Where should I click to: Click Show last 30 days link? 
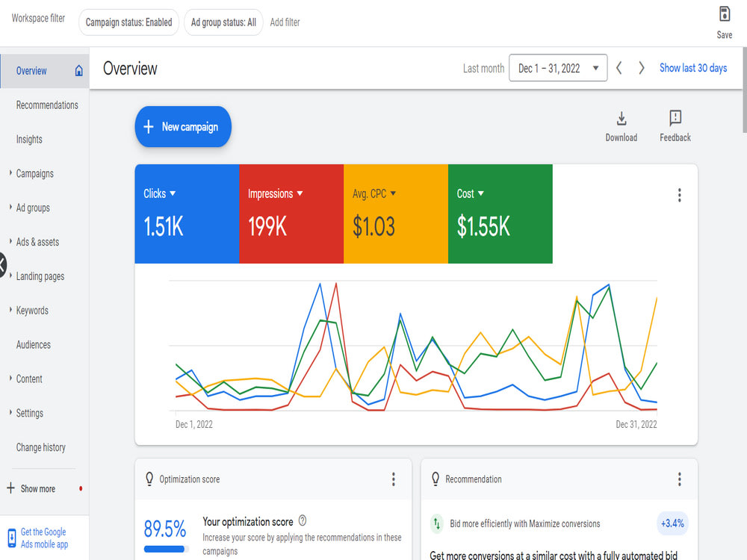693,68
